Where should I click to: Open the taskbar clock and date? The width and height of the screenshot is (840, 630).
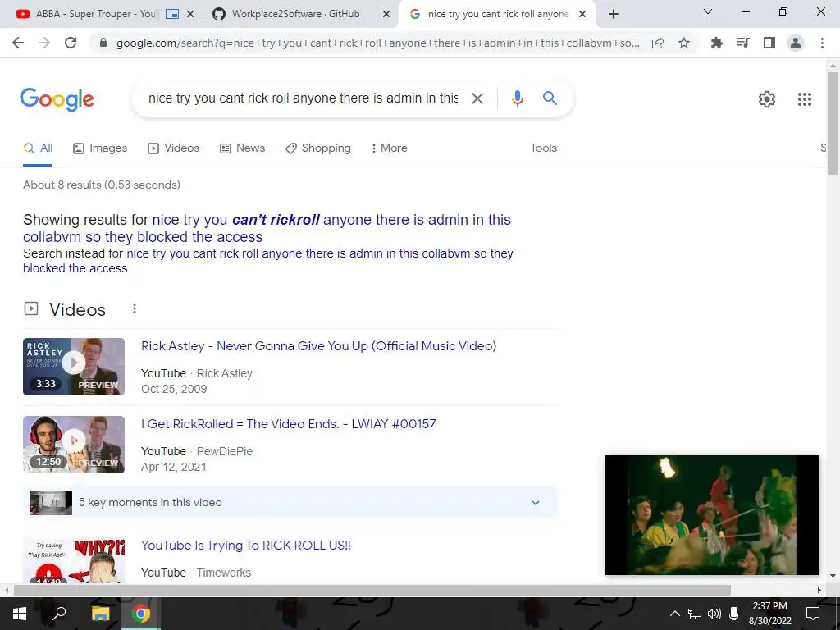769,614
